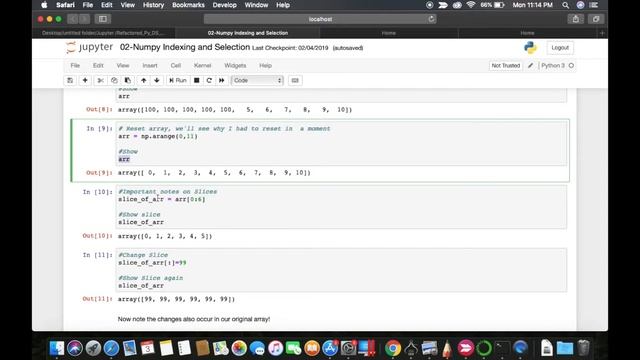
Task: Open the Jupyter Edit menu
Action: [x=98, y=65]
